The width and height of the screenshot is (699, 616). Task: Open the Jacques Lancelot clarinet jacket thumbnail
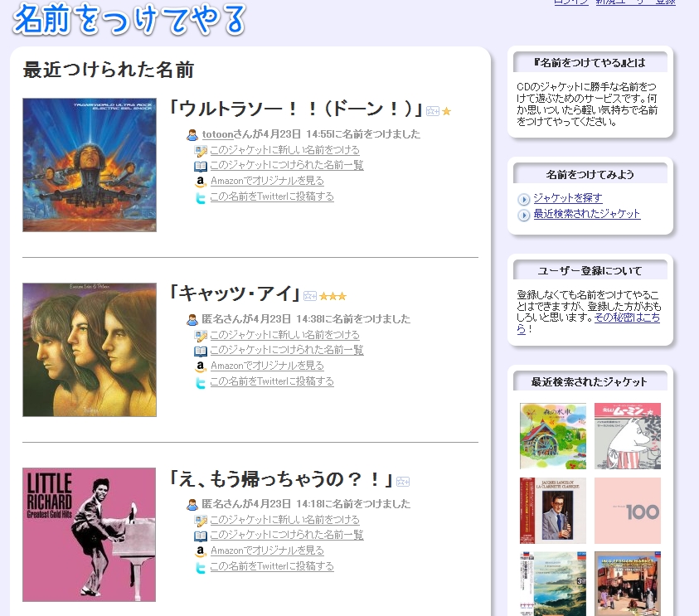(553, 511)
